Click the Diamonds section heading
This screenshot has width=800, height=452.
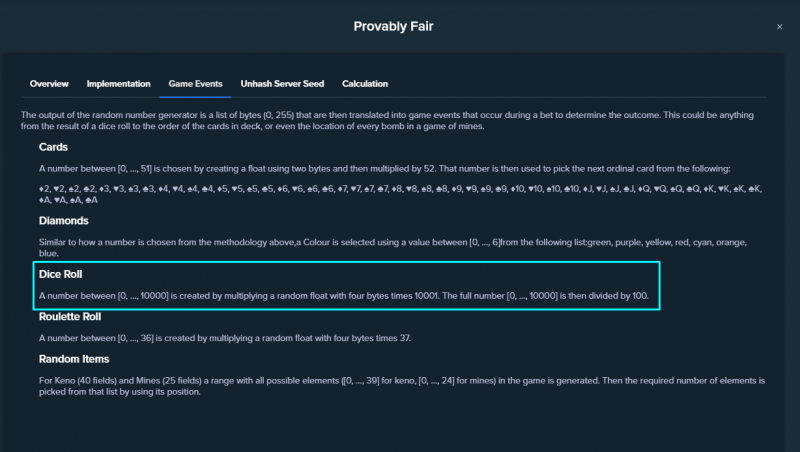click(x=64, y=220)
